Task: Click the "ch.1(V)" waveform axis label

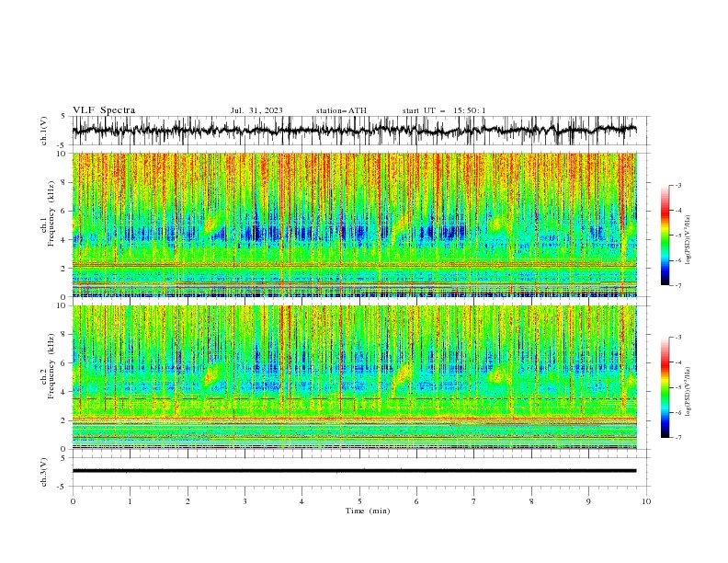Action: pyautogui.click(x=44, y=131)
